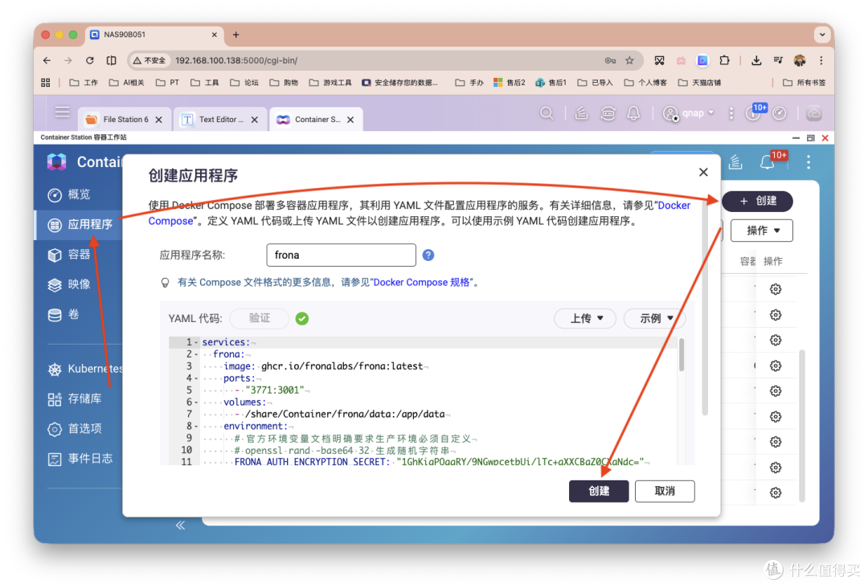
Task: Click the help icon beside application name
Action: point(428,255)
